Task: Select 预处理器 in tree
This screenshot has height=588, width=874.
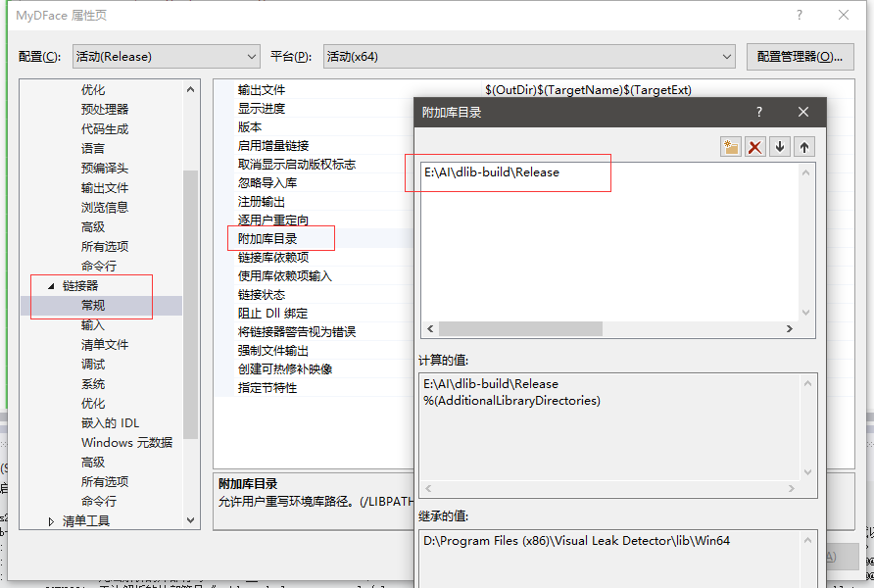Action: 105,109
